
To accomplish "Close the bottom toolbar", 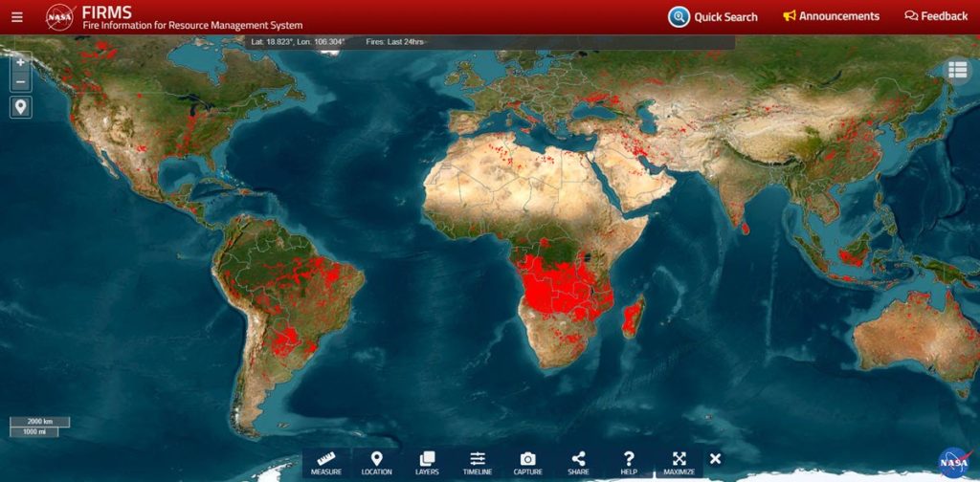I will coord(715,459).
